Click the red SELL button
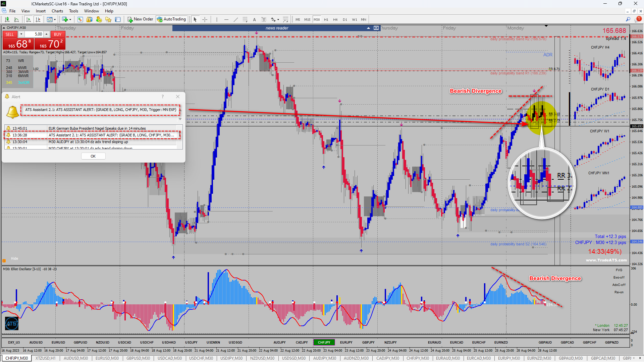The height and width of the screenshot is (362, 644). [x=10, y=34]
